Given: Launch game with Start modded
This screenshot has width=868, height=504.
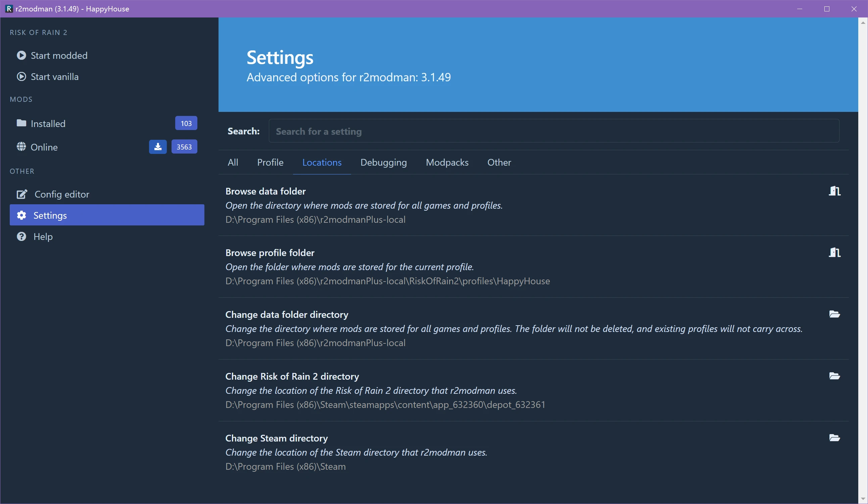Looking at the screenshot, I should coord(58,55).
